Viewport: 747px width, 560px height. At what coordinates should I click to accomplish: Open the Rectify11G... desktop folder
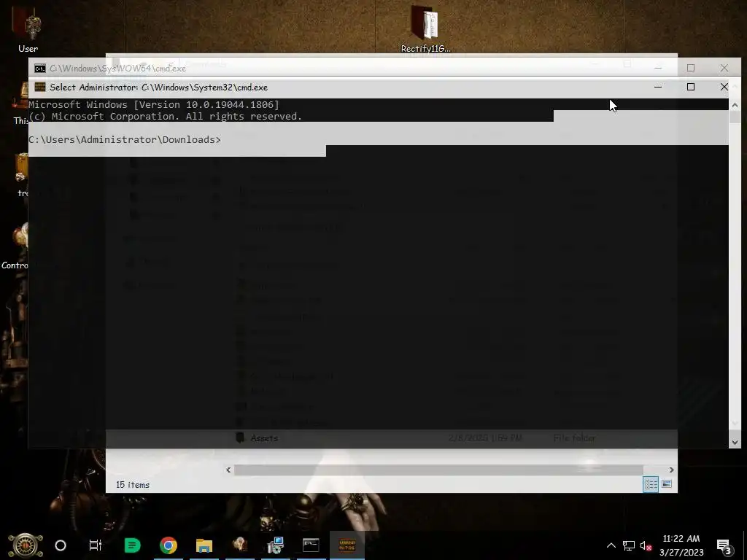tap(425, 28)
